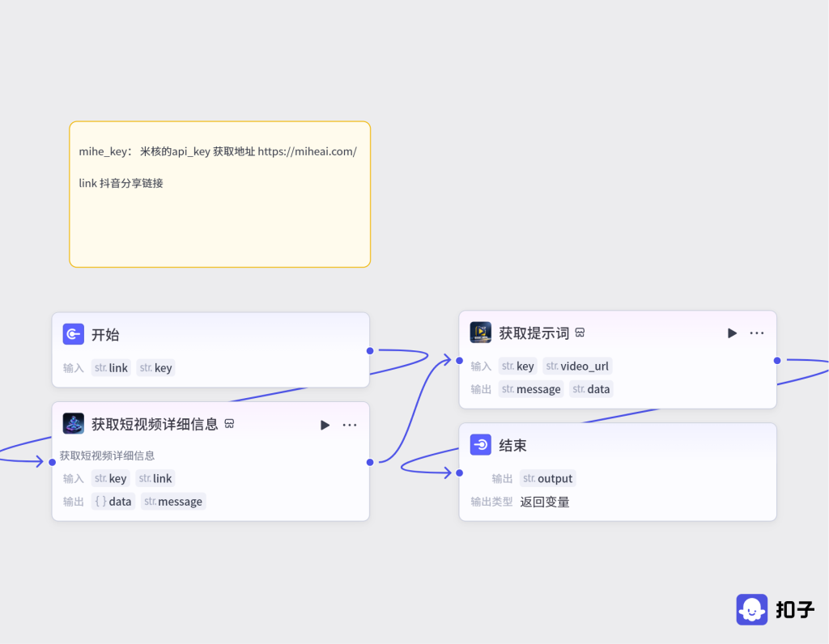Click the 开始 start node icon
This screenshot has height=644, width=829.
tap(74, 334)
